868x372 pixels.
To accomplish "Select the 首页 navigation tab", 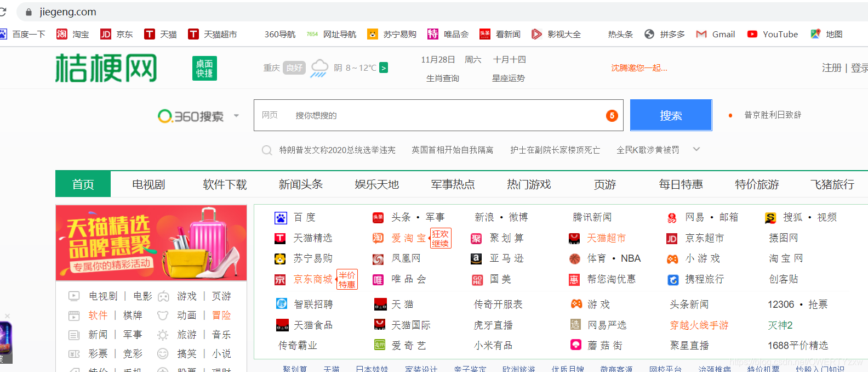I will coord(83,184).
